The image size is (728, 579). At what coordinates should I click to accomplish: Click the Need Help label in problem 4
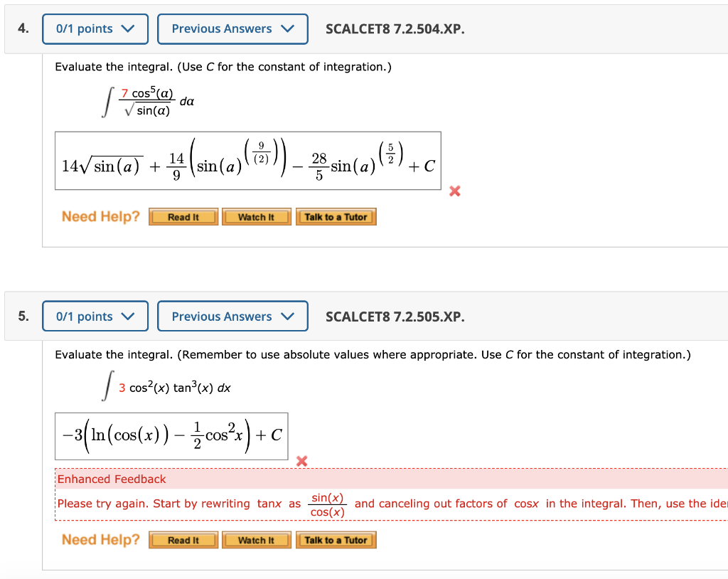100,216
